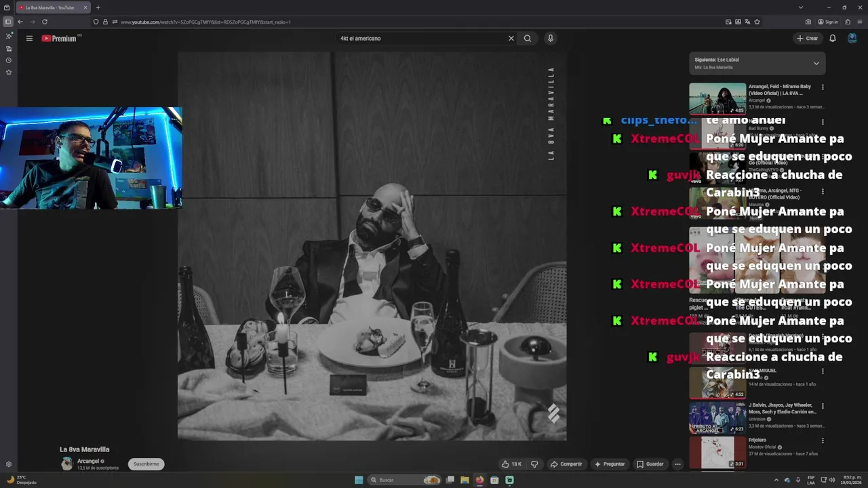The image size is (868, 488).
Task: Open the bookmarks star in sidebar
Action: click(x=8, y=73)
